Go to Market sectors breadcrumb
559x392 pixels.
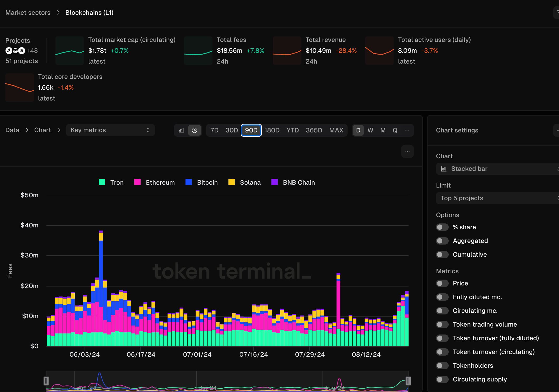coord(28,13)
